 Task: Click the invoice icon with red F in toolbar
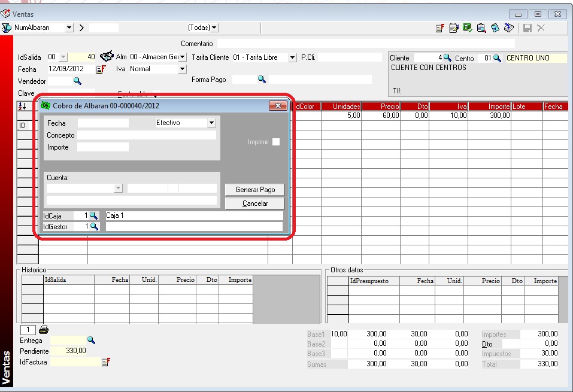[440, 28]
